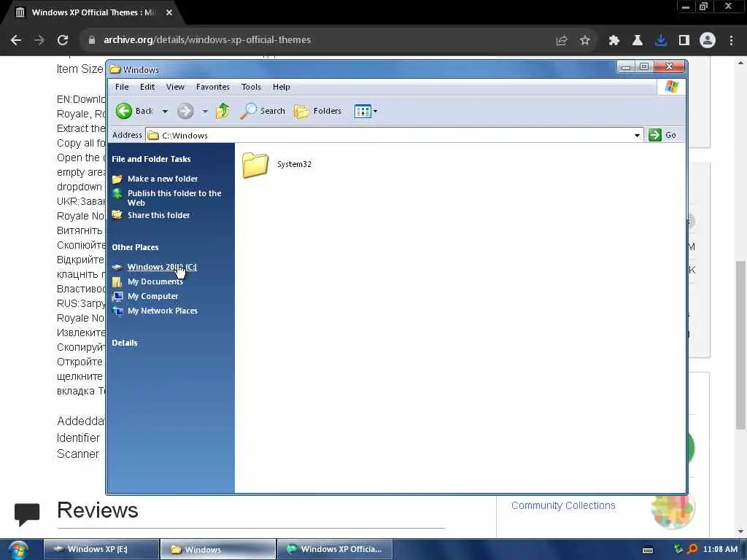Select the Windows XP Official Themes tab
The image size is (747, 560).
click(93, 13)
